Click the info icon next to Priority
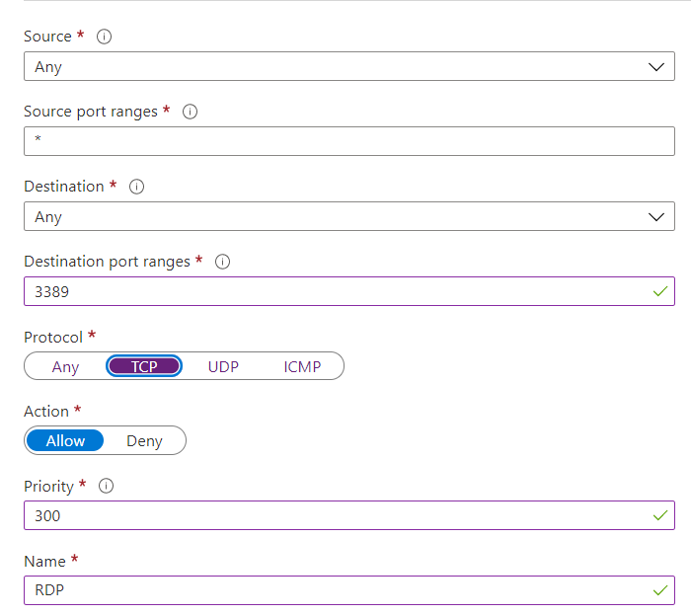Viewport: 691px width, 616px height. click(107, 486)
